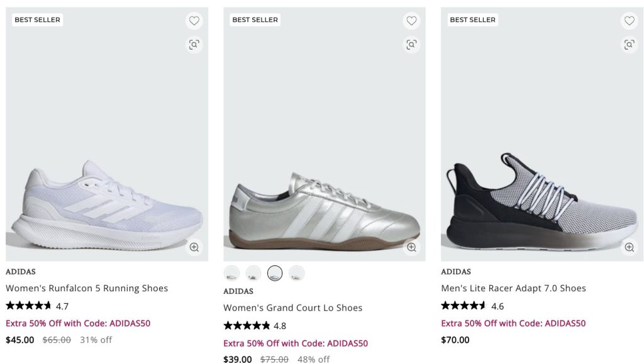Select the first Grand Court Lo color swatch
Screen dimensions: 644x363
click(231, 273)
